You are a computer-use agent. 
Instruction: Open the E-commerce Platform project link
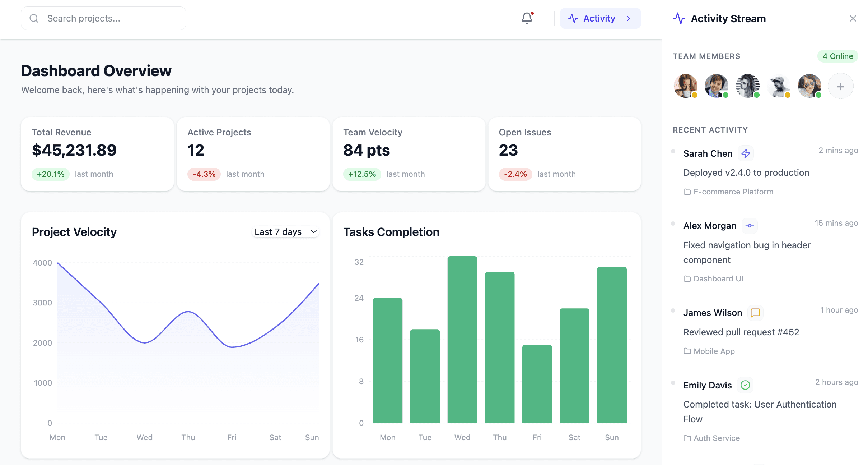(733, 192)
